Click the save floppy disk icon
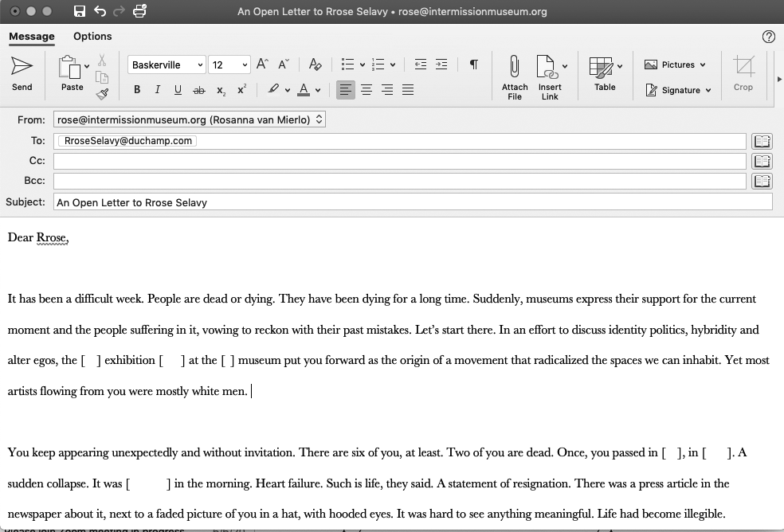The width and height of the screenshot is (784, 532). click(79, 11)
